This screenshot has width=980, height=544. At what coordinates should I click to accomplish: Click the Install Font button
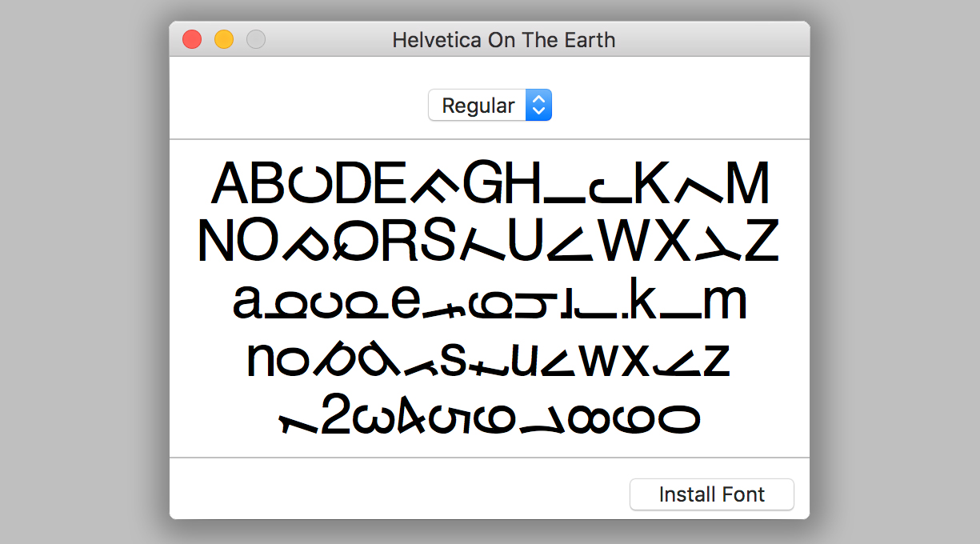click(x=711, y=494)
